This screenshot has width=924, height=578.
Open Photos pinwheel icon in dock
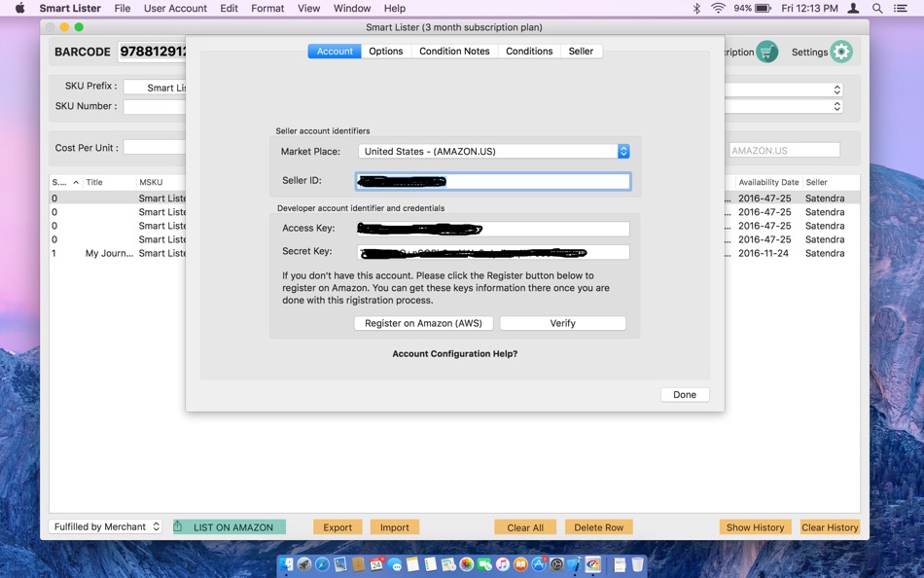pos(467,564)
